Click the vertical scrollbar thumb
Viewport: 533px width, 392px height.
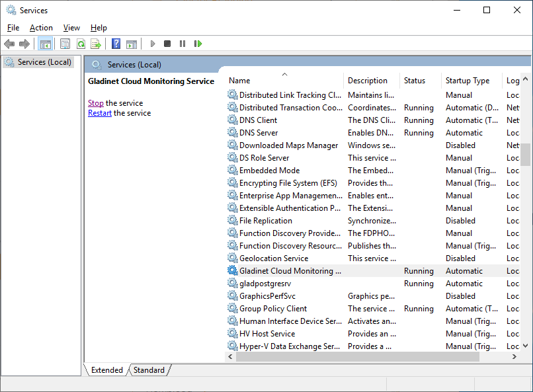pos(526,154)
